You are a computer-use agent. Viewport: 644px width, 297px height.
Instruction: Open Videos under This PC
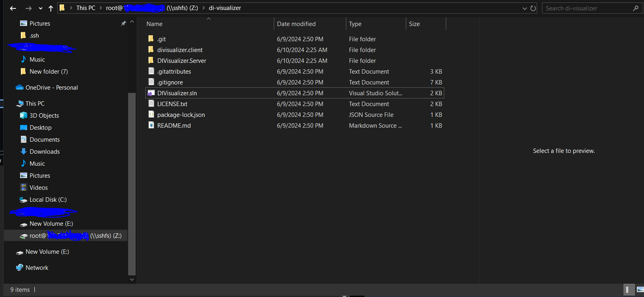(x=38, y=188)
